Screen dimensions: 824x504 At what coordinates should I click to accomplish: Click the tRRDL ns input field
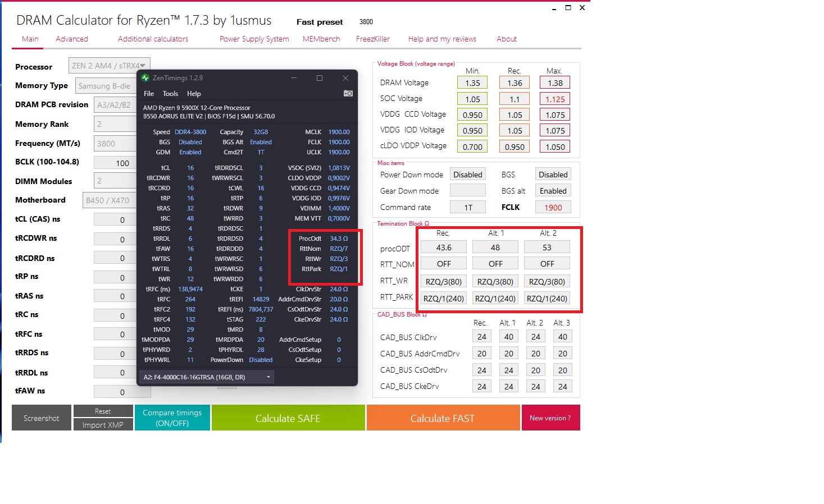click(115, 373)
